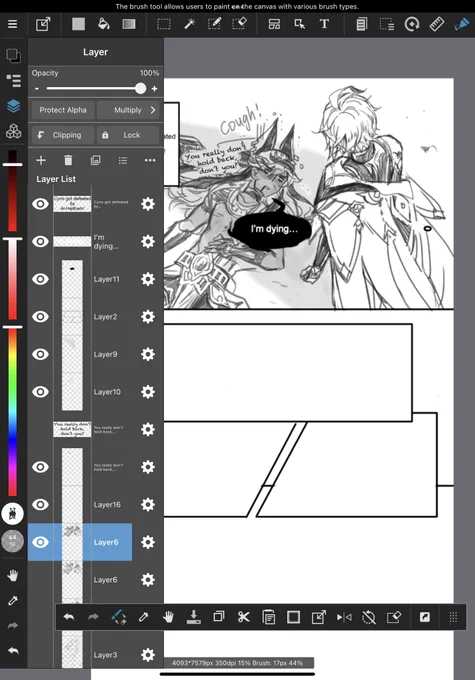Tap the white current color circle swatch
The width and height of the screenshot is (475, 680).
coord(13,514)
